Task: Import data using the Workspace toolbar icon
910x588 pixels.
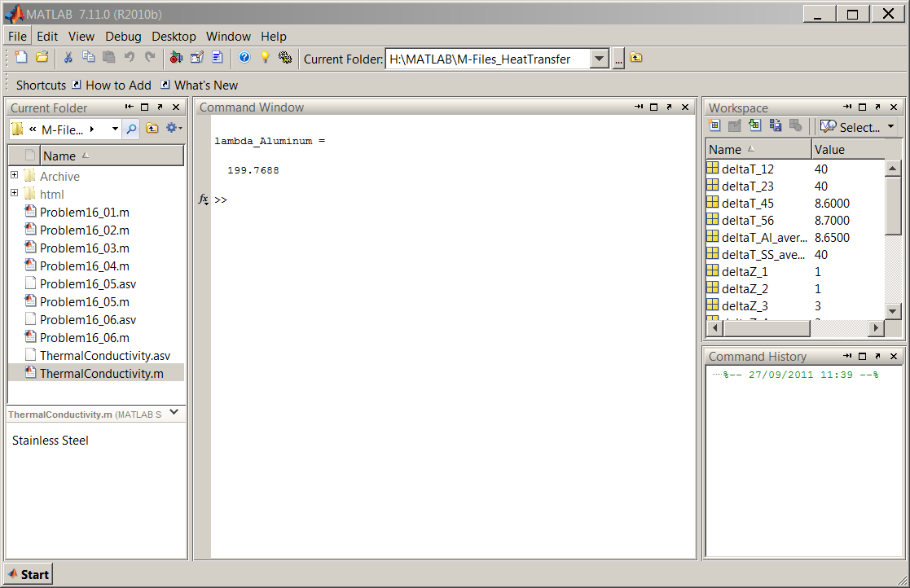Action: click(754, 125)
